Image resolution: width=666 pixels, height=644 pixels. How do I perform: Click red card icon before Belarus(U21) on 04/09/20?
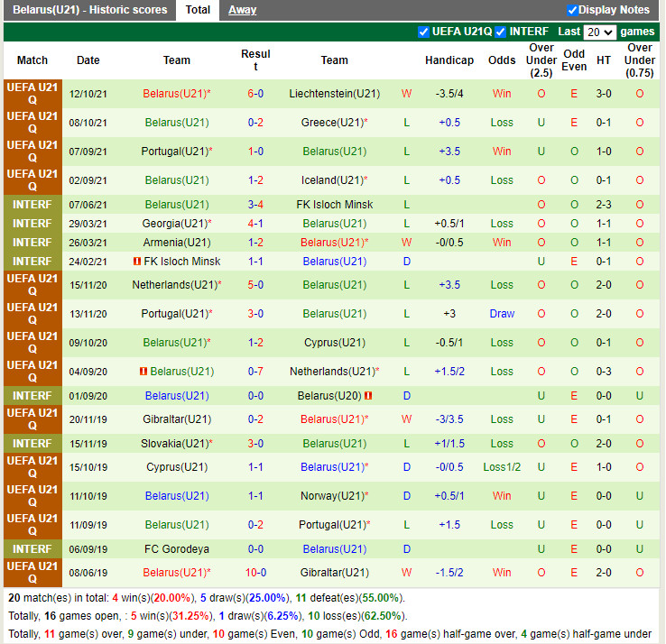(x=143, y=372)
